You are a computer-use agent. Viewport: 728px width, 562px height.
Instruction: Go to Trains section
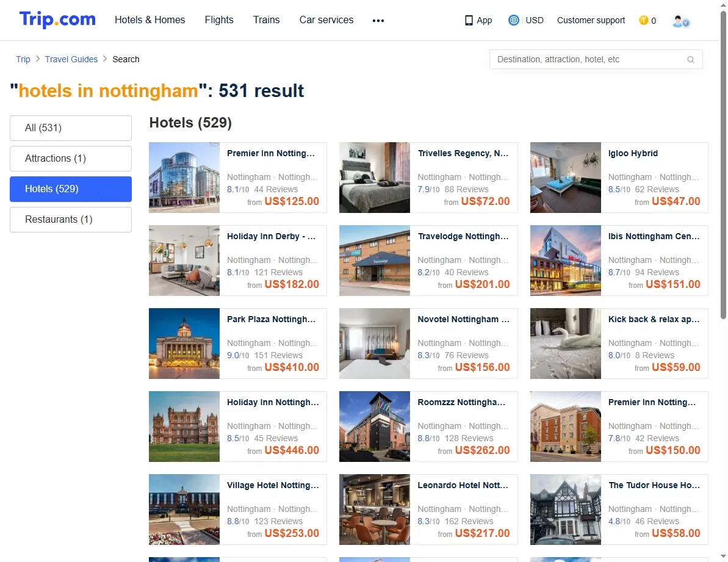coord(267,20)
